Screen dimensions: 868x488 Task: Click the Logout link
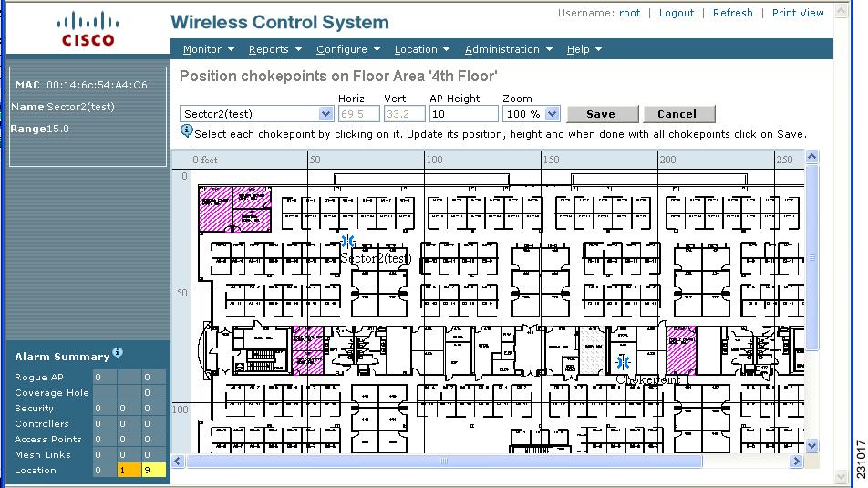tap(676, 13)
